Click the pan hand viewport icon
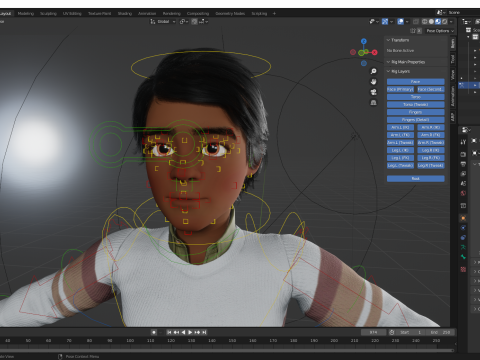Viewport: 480px width, 360px height. (374, 82)
